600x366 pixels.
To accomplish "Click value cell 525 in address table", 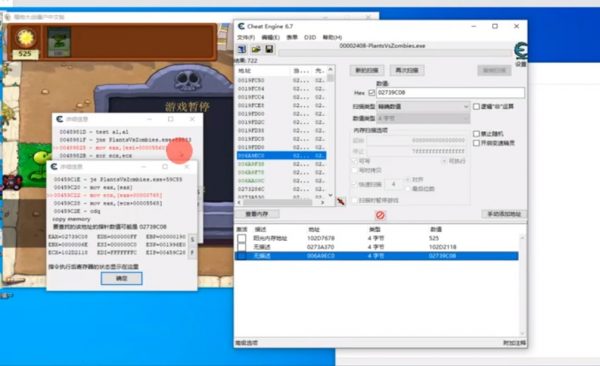I will (434, 239).
